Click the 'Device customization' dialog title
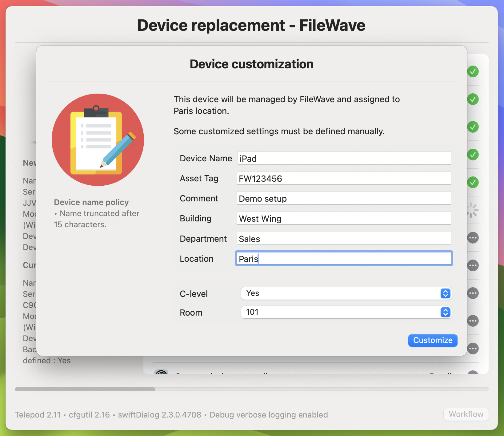 (x=252, y=64)
